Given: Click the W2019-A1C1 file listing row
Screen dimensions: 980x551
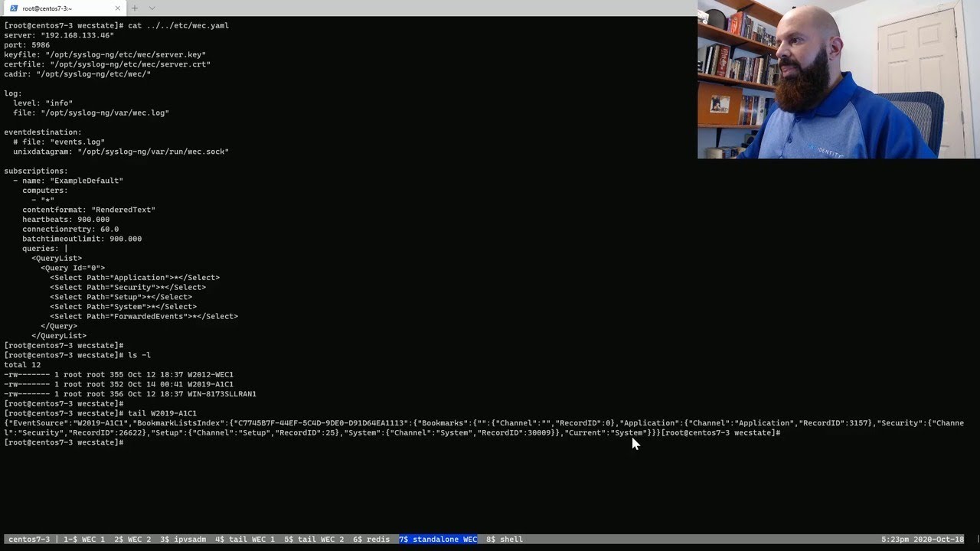Looking at the screenshot, I should point(119,384).
